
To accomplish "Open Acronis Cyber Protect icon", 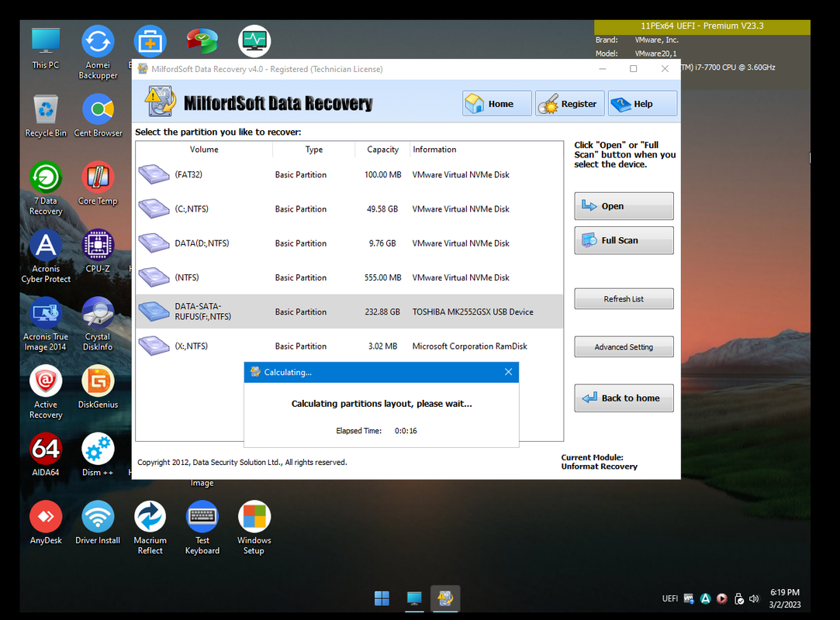I will click(46, 257).
